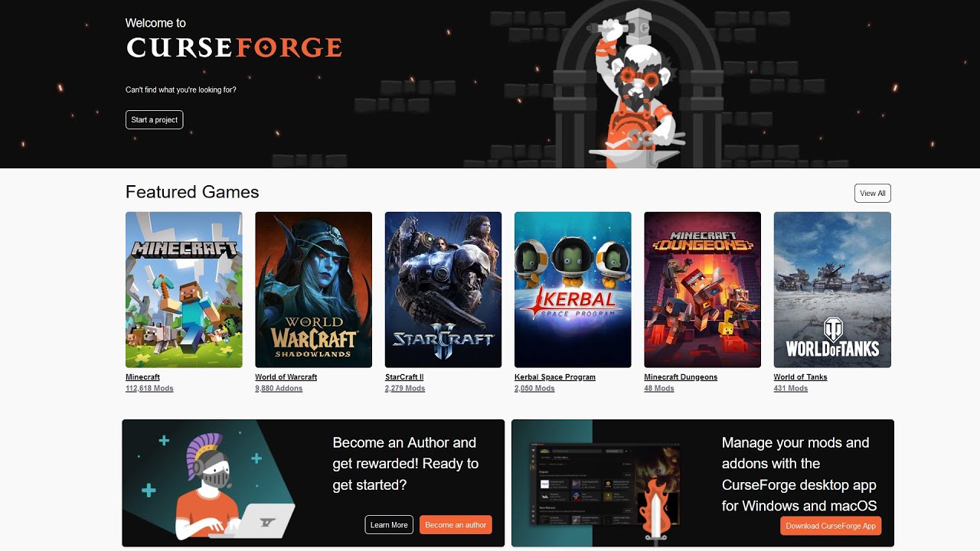The height and width of the screenshot is (551, 980).
Task: Click the CurseForge desktop app preview image
Action: click(605, 484)
